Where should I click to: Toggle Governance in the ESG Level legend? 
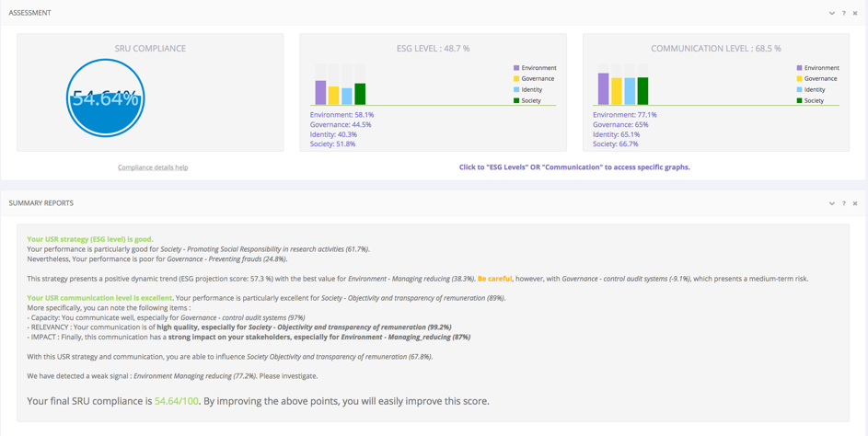click(538, 79)
